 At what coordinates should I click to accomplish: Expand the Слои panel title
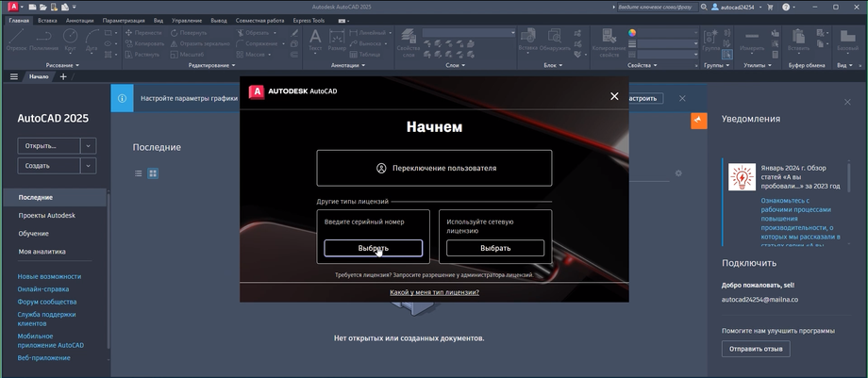455,65
